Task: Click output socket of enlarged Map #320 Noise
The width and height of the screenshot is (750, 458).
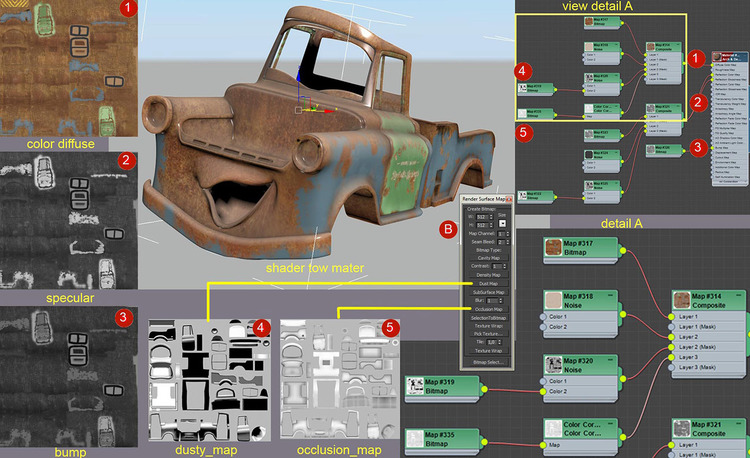Action: click(x=623, y=379)
